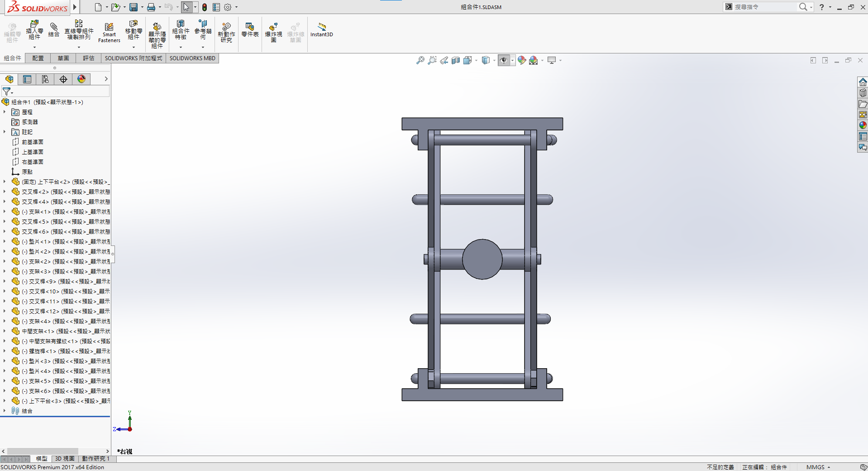Switch to the SOLIDWORKS MBD tab
This screenshot has width=868, height=471.
(192, 58)
